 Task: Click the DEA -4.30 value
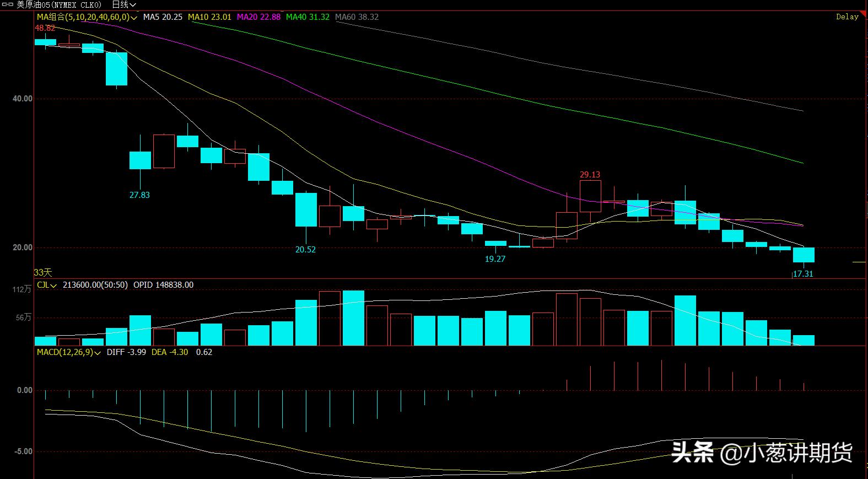[170, 352]
